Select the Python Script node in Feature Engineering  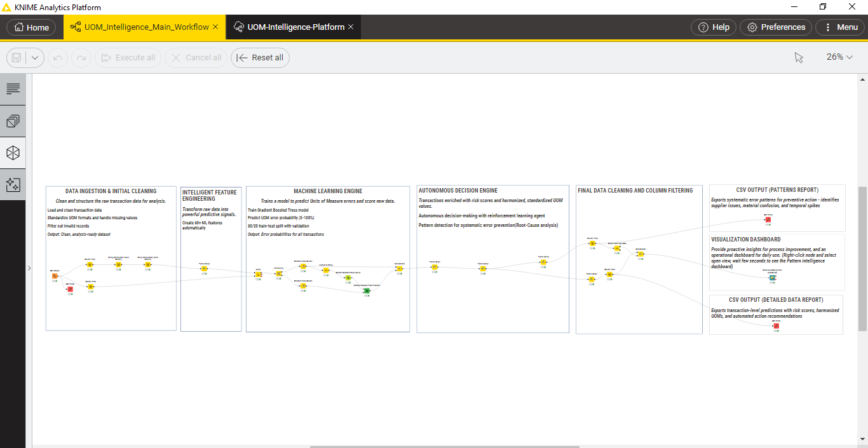tap(205, 269)
